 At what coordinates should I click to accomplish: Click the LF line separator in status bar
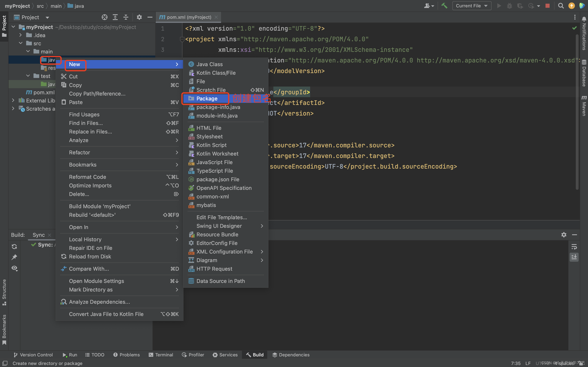[528, 363]
